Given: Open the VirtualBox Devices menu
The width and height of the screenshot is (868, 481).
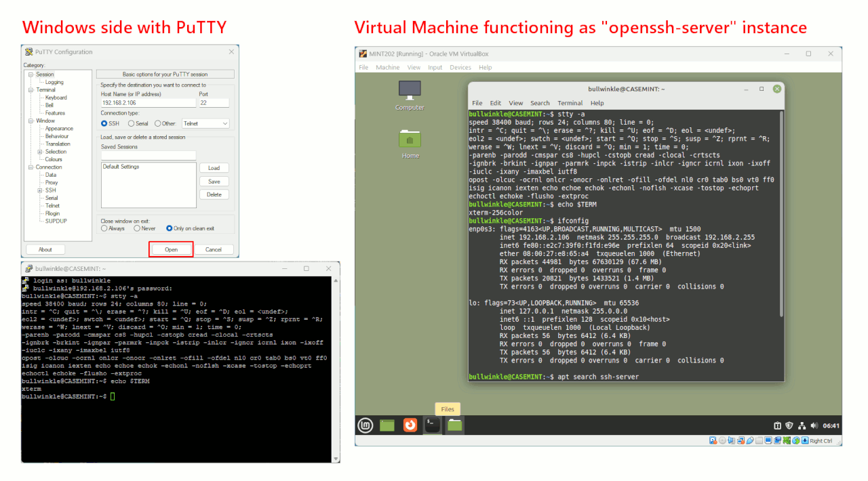Looking at the screenshot, I should tap(460, 67).
